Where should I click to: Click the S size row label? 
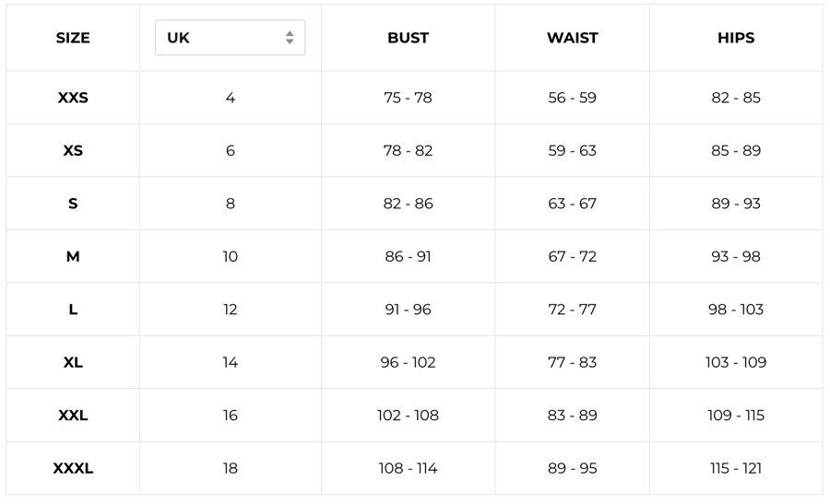pyautogui.click(x=73, y=204)
